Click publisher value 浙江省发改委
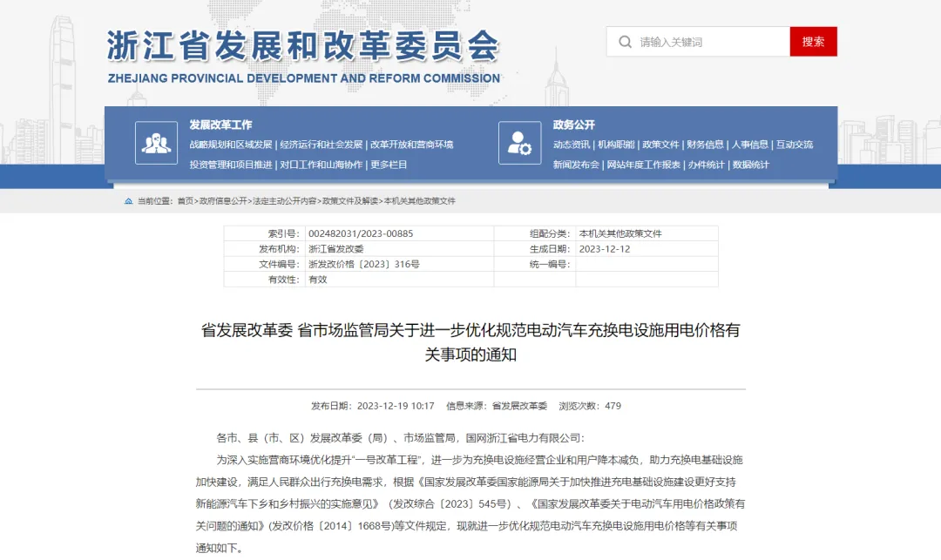This screenshot has height=560, width=941. [x=336, y=249]
